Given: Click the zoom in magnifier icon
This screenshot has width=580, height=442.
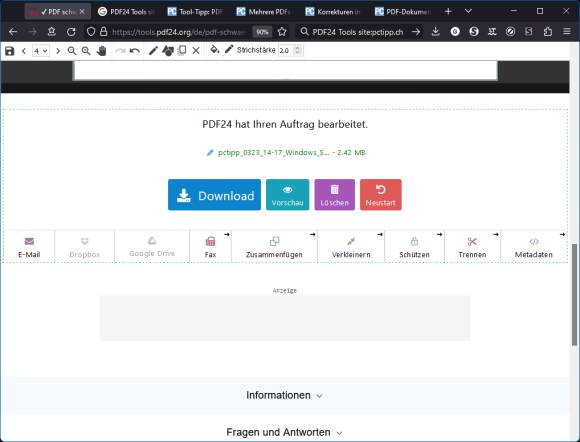Looking at the screenshot, I should (x=86, y=51).
